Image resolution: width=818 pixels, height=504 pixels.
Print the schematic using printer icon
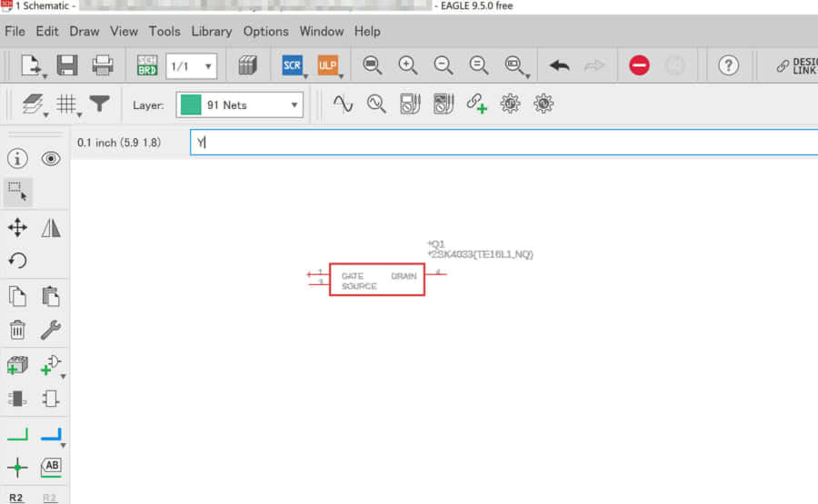point(103,65)
